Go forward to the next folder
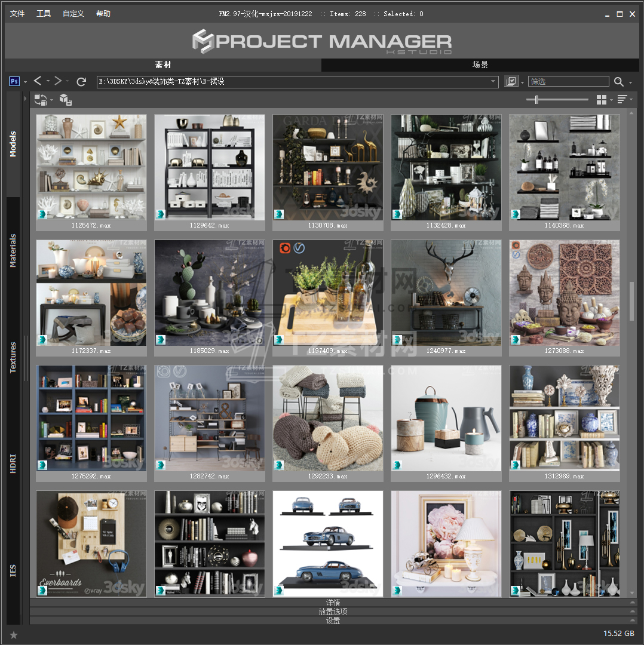This screenshot has height=645, width=644. (58, 81)
